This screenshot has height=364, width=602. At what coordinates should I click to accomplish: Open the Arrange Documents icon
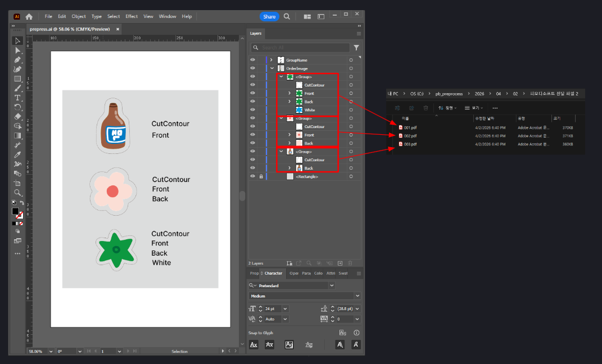[x=307, y=16]
